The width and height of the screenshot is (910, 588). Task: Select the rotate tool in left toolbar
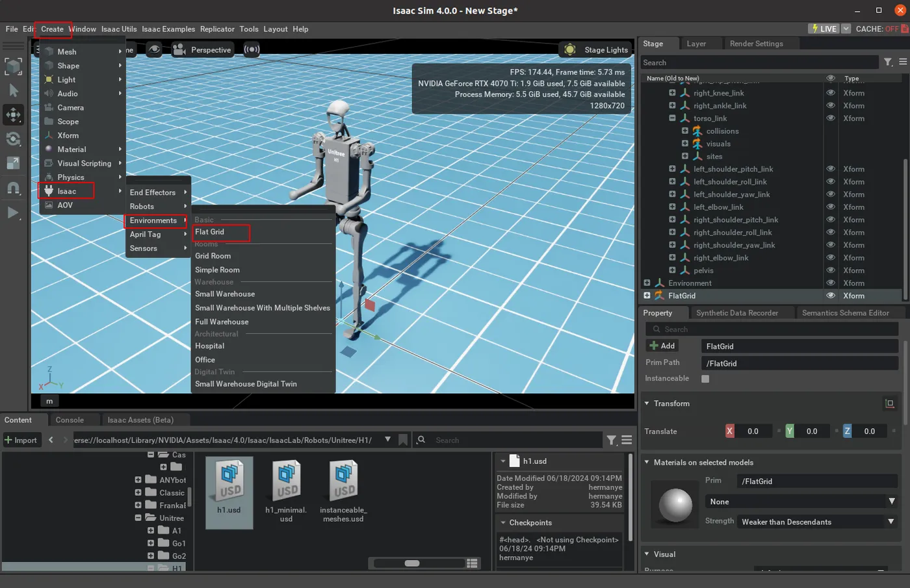click(13, 139)
